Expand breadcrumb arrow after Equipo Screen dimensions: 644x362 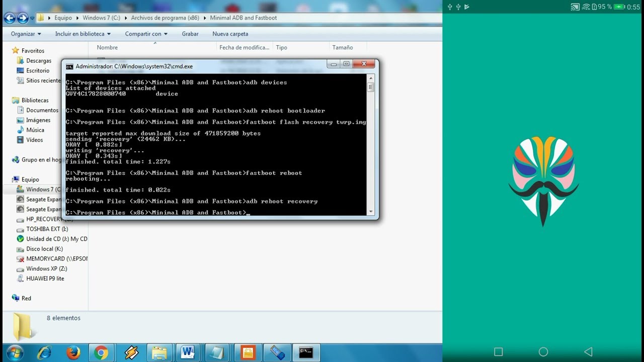point(77,18)
